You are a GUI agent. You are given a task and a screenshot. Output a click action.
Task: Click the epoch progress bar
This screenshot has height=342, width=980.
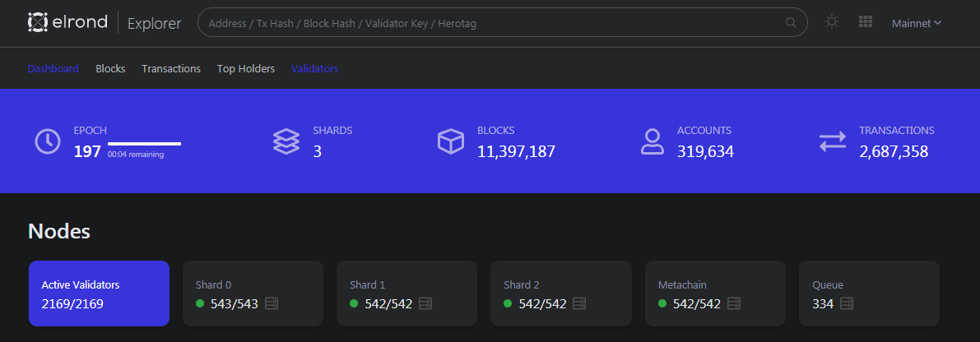pyautogui.click(x=144, y=144)
